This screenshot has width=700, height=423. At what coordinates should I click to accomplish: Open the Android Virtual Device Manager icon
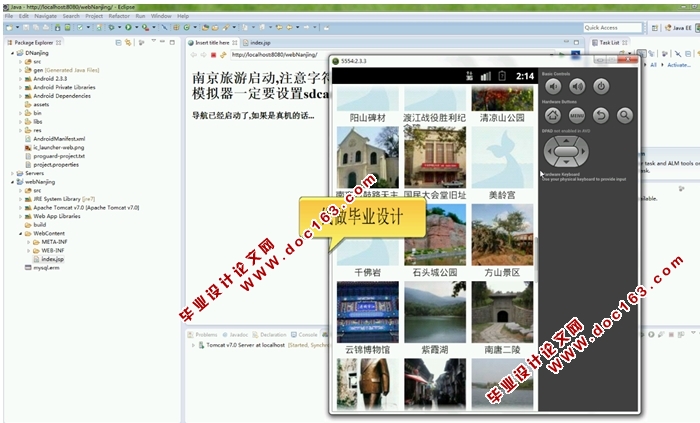click(x=67, y=28)
